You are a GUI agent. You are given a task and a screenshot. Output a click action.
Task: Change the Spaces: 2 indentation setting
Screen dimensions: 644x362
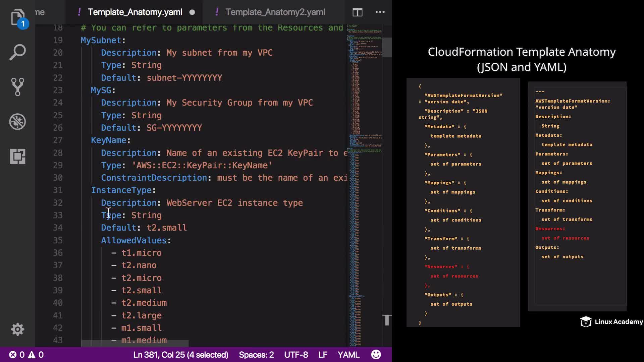(x=256, y=355)
